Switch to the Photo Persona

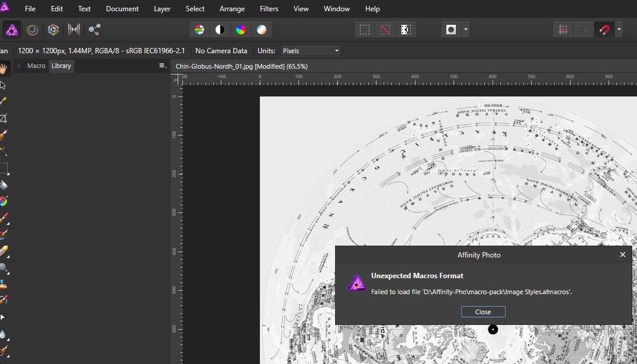12,30
